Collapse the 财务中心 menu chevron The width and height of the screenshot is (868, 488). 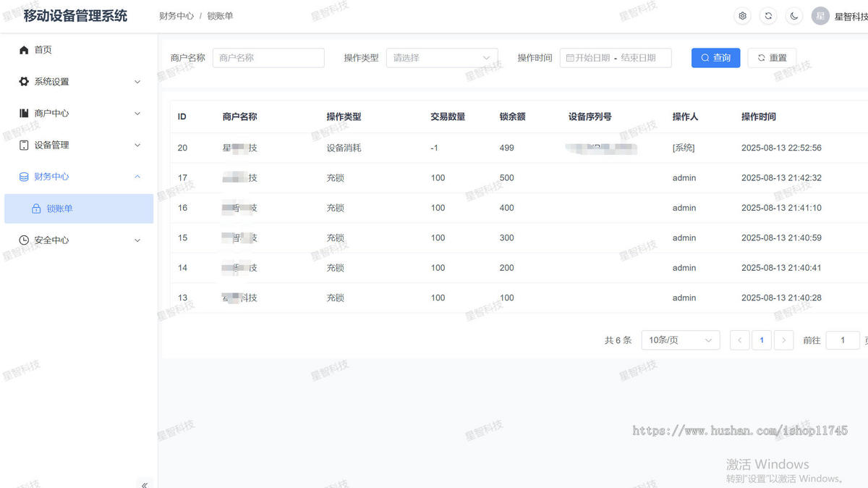tap(137, 177)
